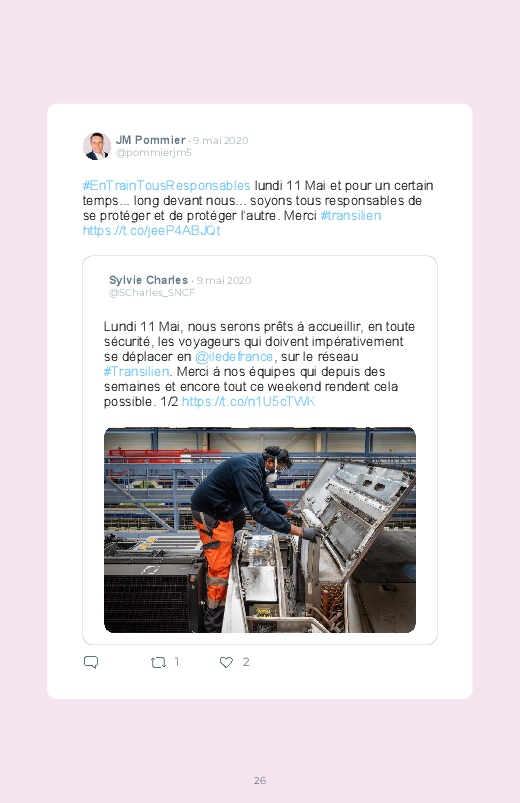The width and height of the screenshot is (520, 803).
Task: Click the @pommierjm5 handle
Action: coord(154,153)
